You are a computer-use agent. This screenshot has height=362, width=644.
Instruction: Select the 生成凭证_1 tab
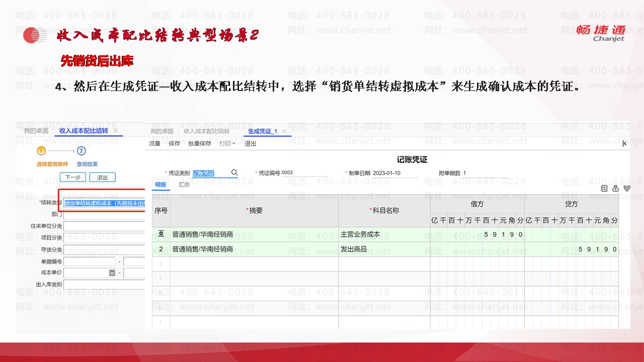(263, 131)
